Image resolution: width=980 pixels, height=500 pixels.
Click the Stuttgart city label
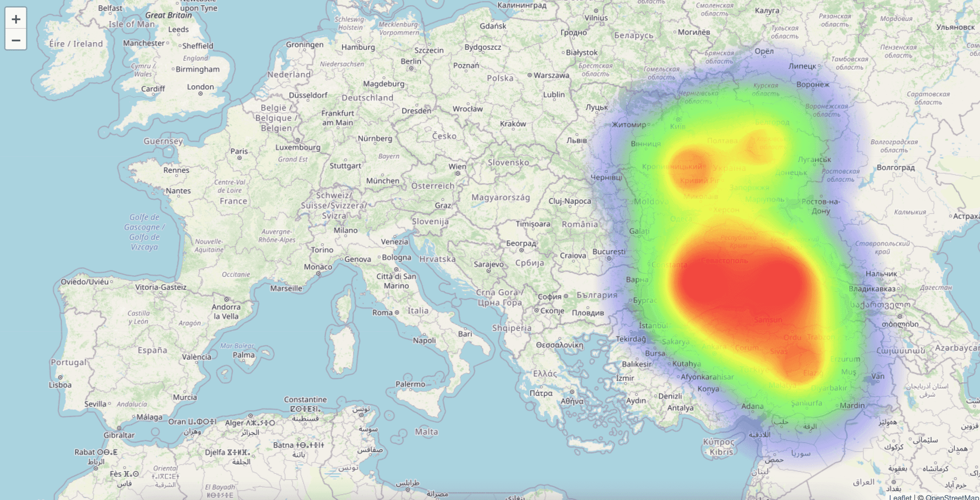(345, 166)
